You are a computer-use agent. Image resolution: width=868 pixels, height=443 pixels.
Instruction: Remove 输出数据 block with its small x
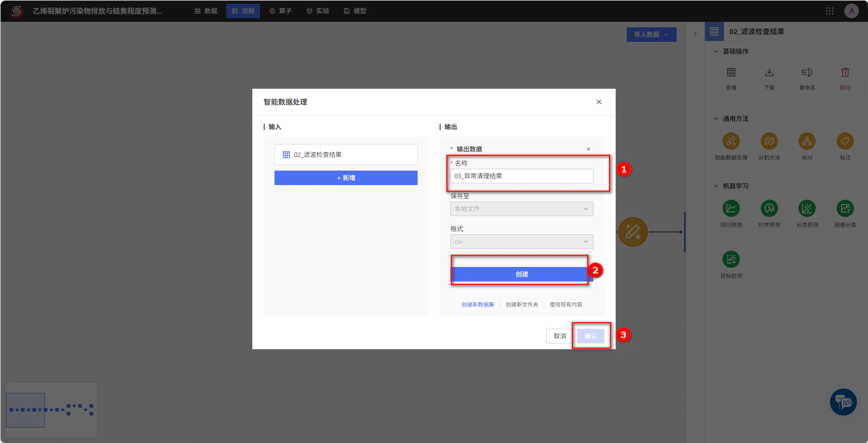pyautogui.click(x=588, y=149)
